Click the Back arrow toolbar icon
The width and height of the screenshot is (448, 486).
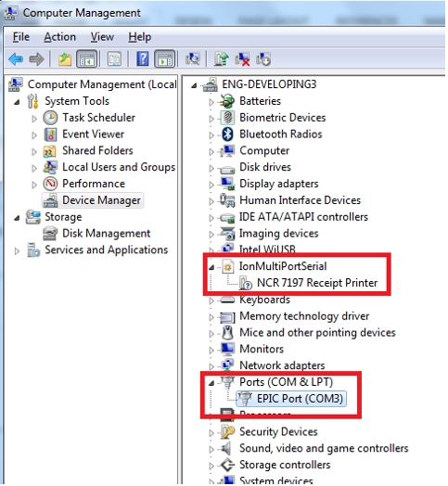pos(16,58)
